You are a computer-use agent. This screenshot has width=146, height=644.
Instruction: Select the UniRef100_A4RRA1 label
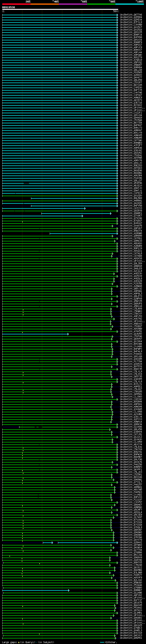tap(131, 201)
